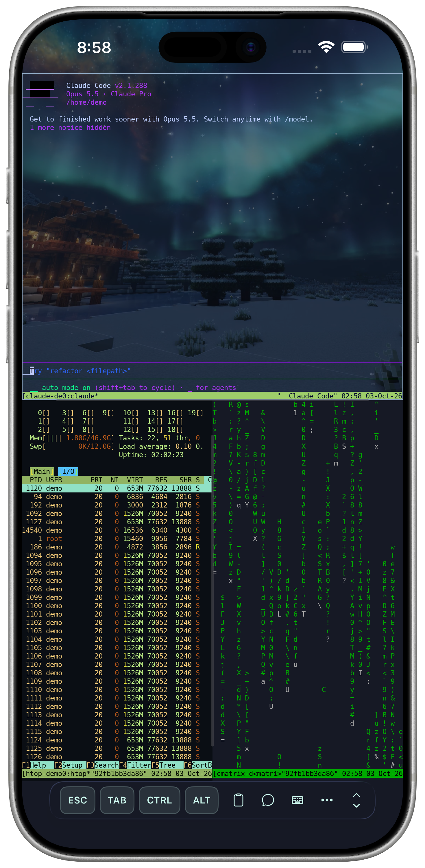Switch to htop Main tab
Image resolution: width=425 pixels, height=868 pixels.
[x=42, y=471]
